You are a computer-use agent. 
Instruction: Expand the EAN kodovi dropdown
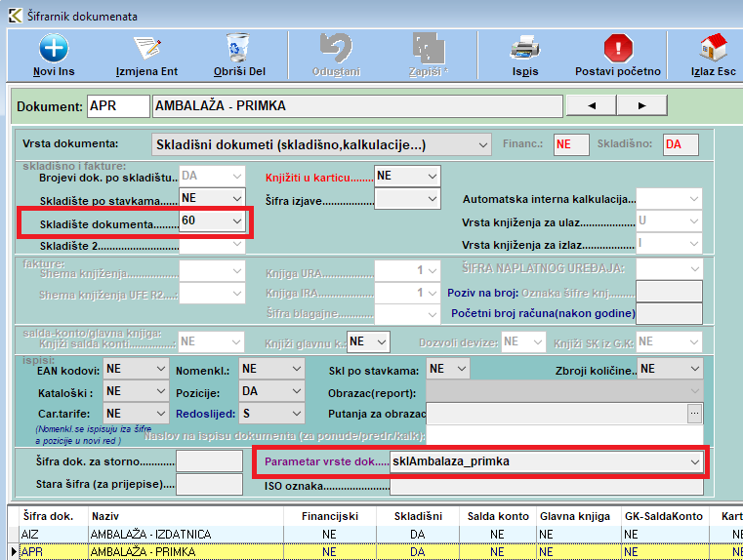(x=161, y=369)
